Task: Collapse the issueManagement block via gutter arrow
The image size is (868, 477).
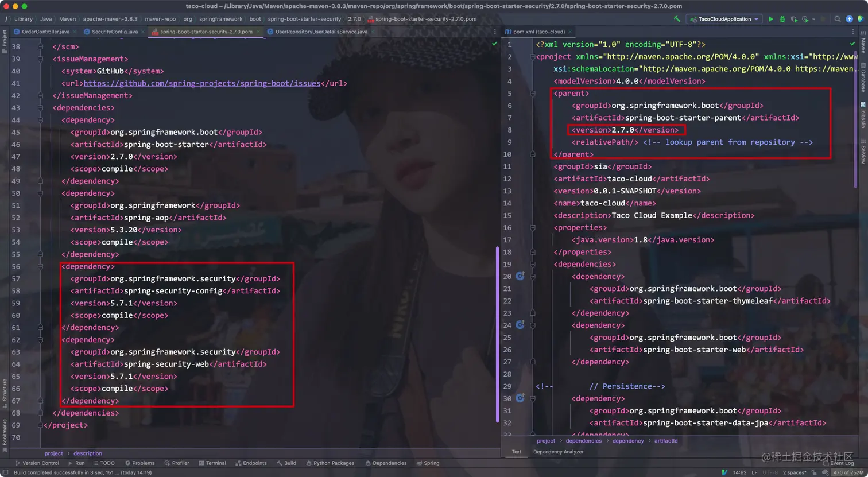Action: [40, 59]
